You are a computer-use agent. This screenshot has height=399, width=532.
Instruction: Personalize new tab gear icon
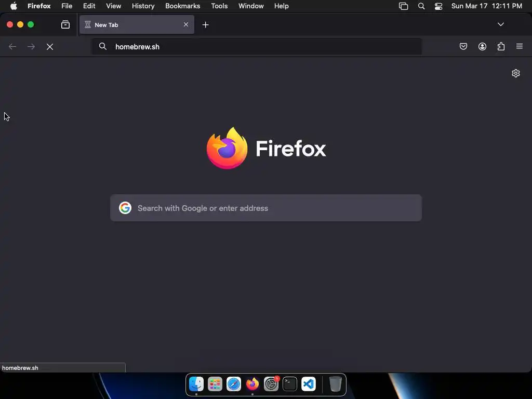(x=516, y=73)
